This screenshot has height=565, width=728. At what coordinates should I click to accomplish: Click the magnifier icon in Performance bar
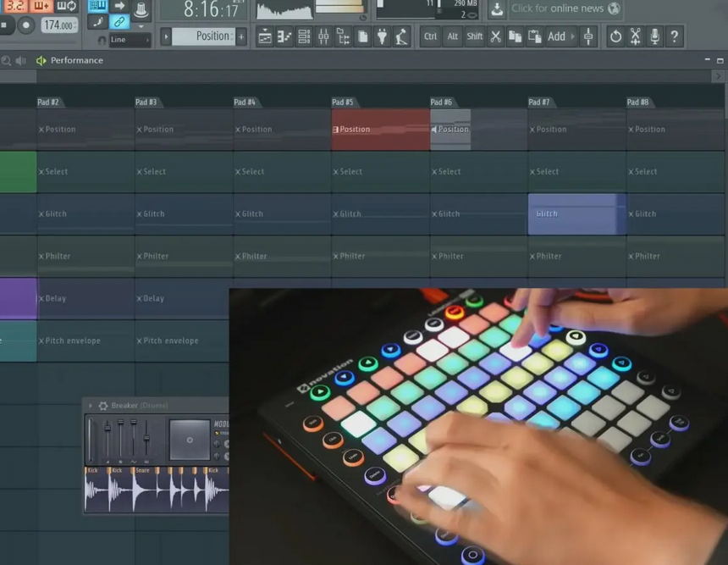coord(6,60)
